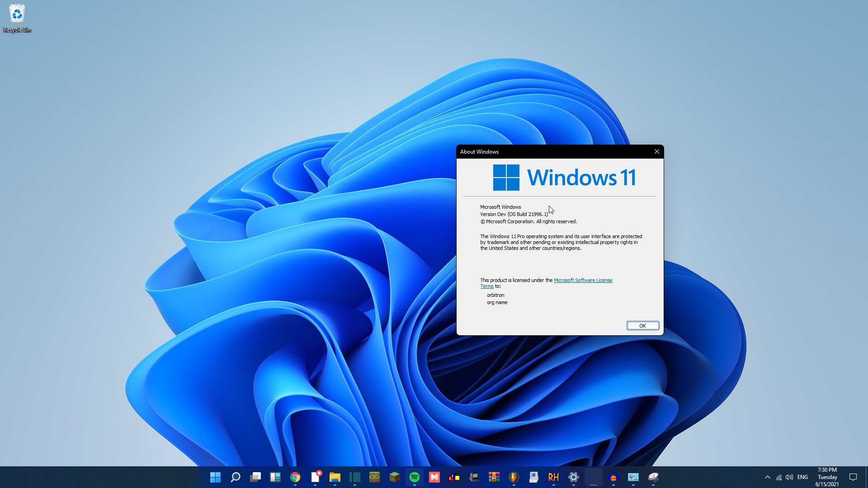Open the Snipping Tool scissors icon
This screenshot has height=488, width=868.
[653, 477]
